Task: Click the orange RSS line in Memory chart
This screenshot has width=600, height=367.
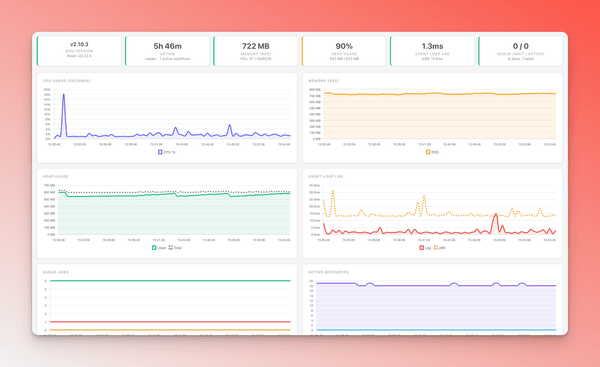Action: pyautogui.click(x=440, y=93)
